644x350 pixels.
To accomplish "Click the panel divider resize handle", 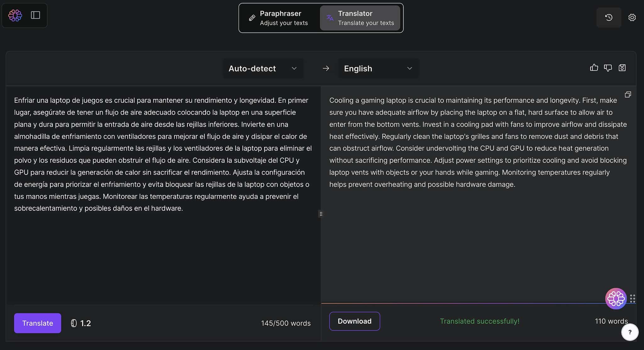I will point(321,214).
